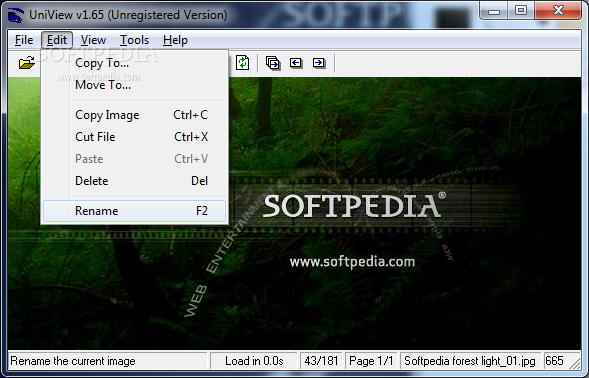589x378 pixels.
Task: Open the Tools menu
Action: click(134, 40)
